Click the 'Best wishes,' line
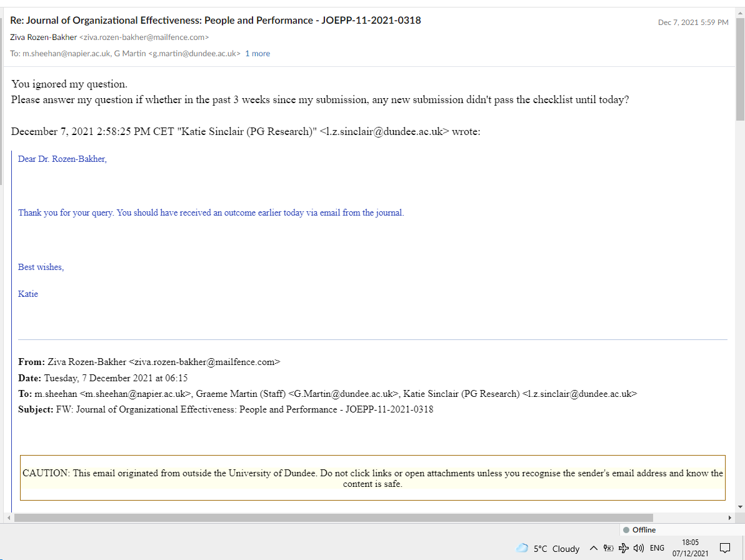The image size is (745, 560). 41,267
